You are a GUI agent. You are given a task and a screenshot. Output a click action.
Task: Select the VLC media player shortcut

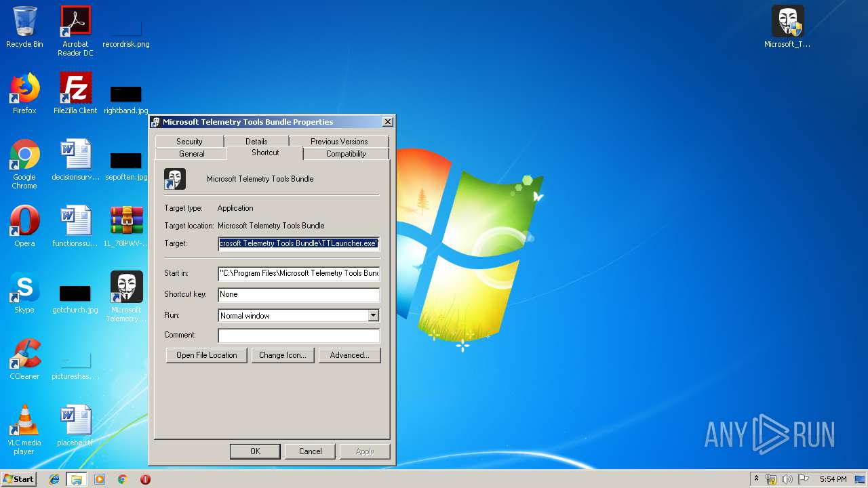click(x=24, y=430)
